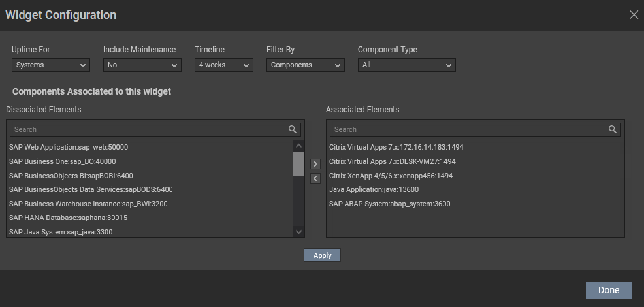
Task: Select Citrix Virtual Apps 7.x:172.16.14.183:1494
Action: tap(396, 147)
